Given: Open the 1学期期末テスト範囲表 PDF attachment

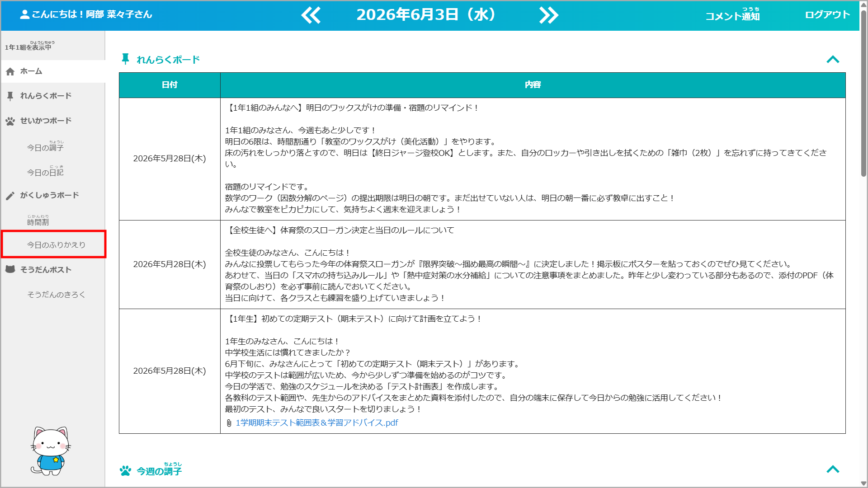Looking at the screenshot, I should tap(317, 423).
